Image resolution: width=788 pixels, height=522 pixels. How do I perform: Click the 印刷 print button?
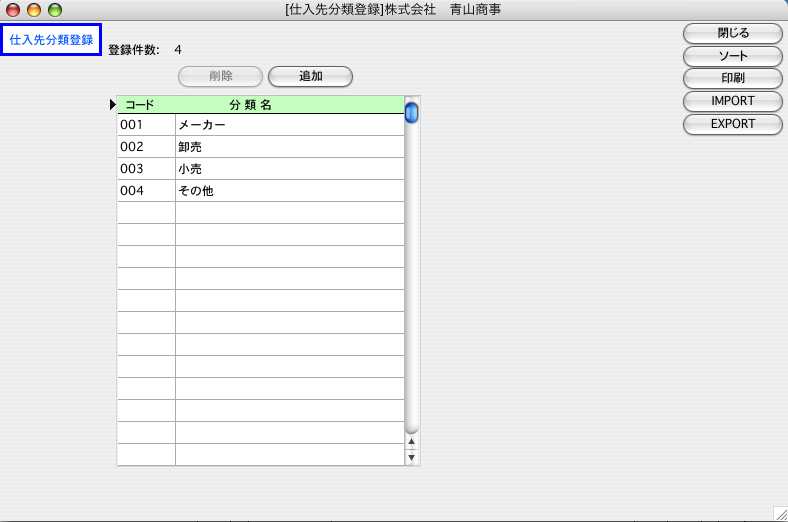(x=732, y=78)
